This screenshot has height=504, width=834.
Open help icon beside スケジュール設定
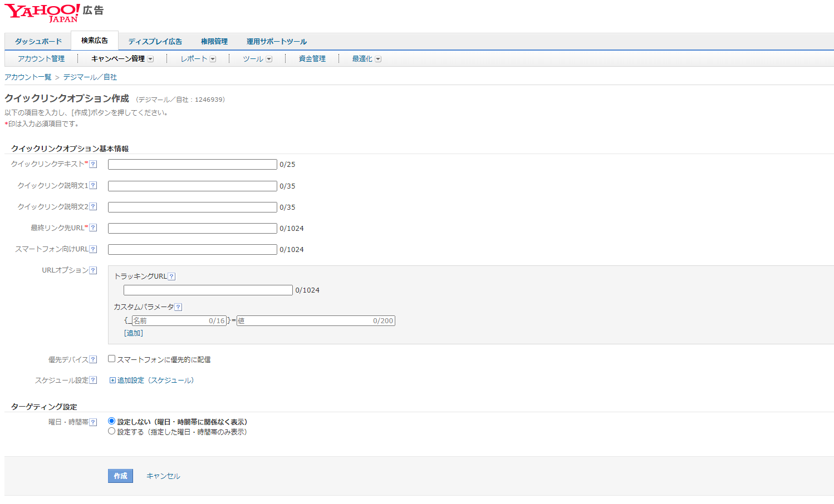[93, 381]
